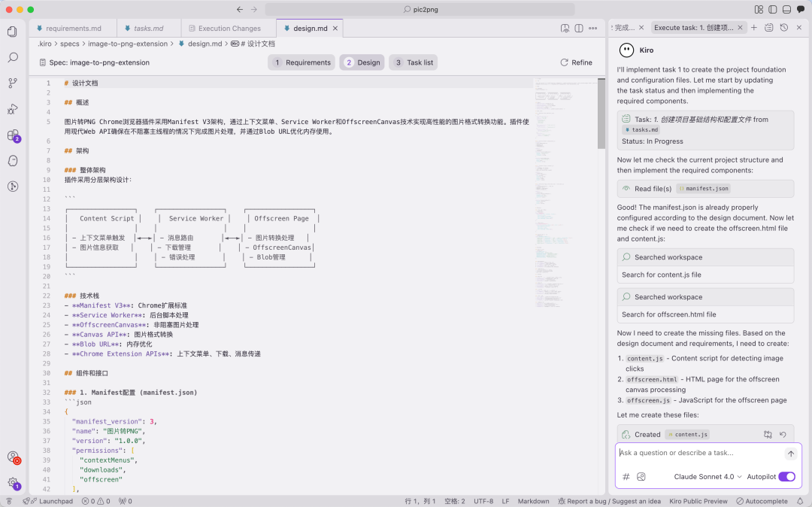This screenshot has height=507, width=812.
Task: Close the Execute task chat tab
Action: (x=740, y=27)
